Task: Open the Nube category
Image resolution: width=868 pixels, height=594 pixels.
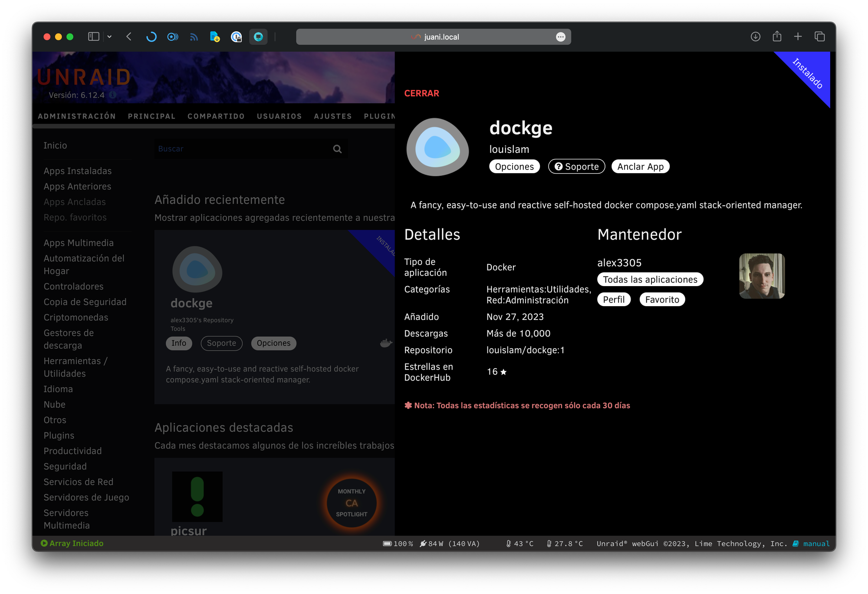Action: (x=55, y=404)
